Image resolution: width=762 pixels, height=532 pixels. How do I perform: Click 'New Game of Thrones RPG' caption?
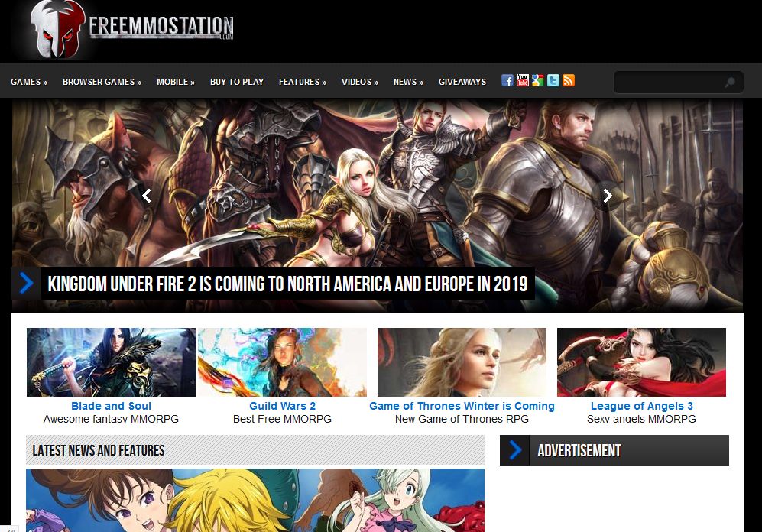click(462, 419)
